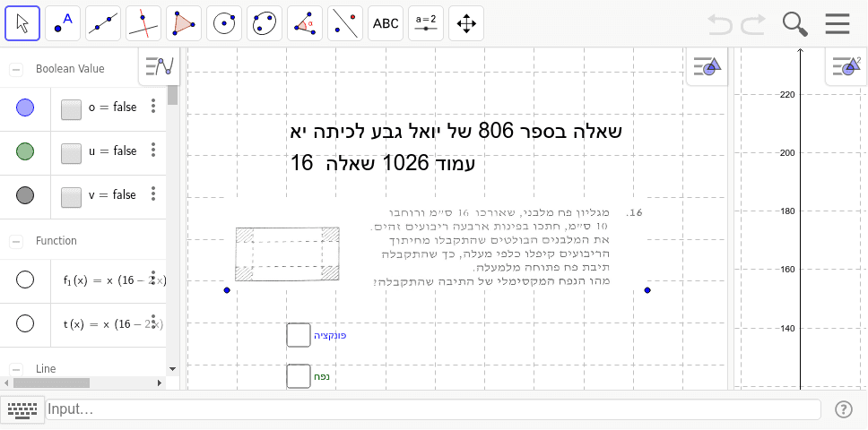Open input help question mark
Screen dimensions: 868x430
pos(843,409)
